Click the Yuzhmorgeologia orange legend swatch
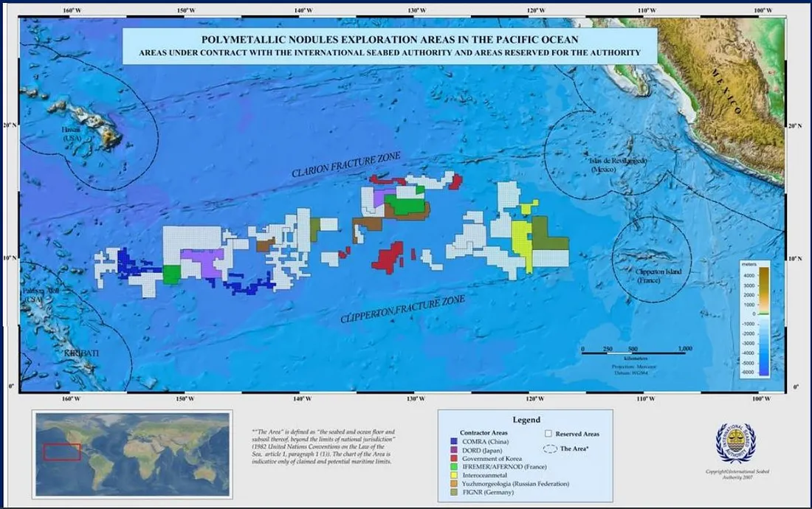The width and height of the screenshot is (812, 509). [454, 484]
